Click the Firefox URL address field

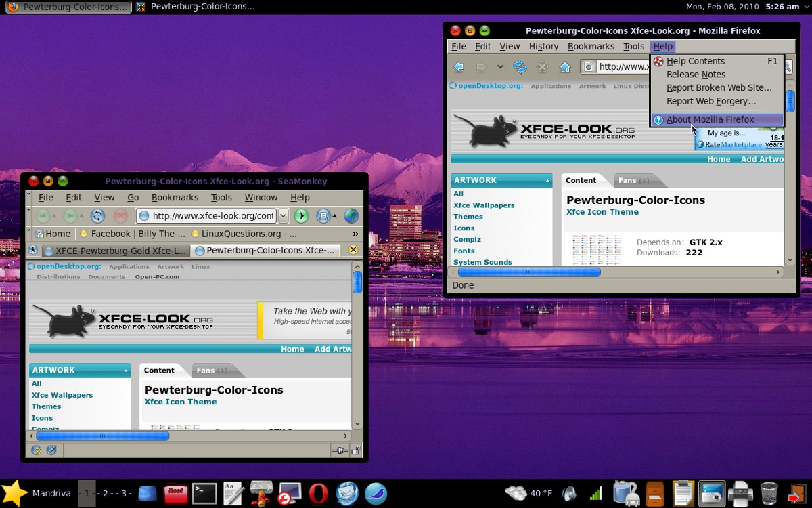tap(616, 66)
